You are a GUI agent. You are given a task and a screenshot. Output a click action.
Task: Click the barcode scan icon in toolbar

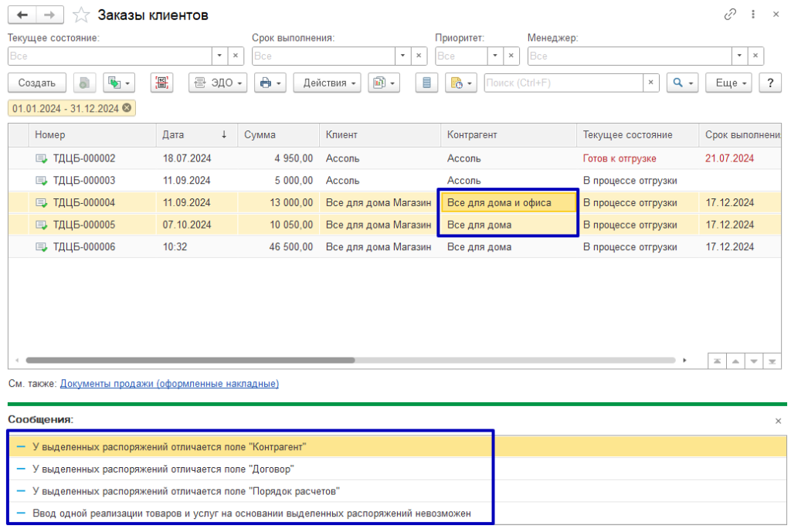161,83
